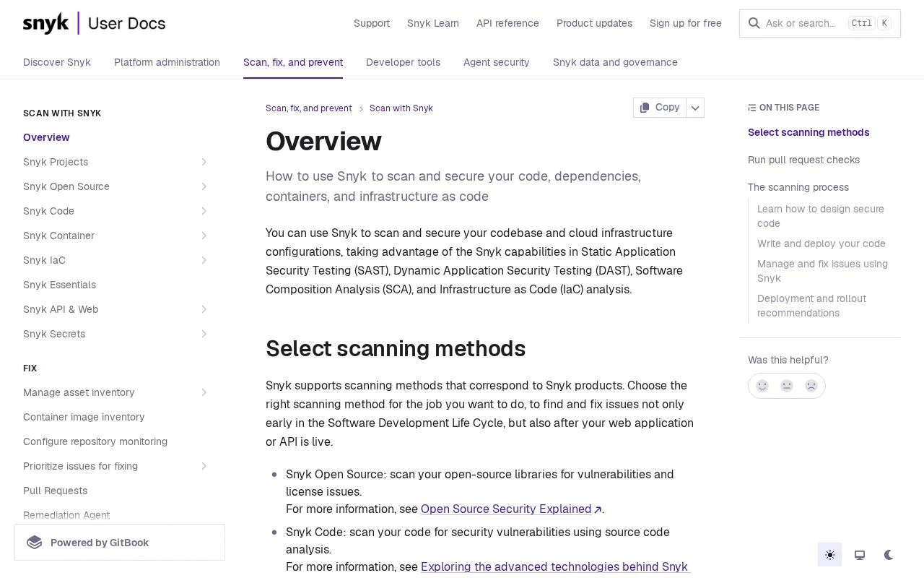Image resolution: width=924 pixels, height=578 pixels.
Task: Expand Snyk Container chevron
Action: (204, 236)
